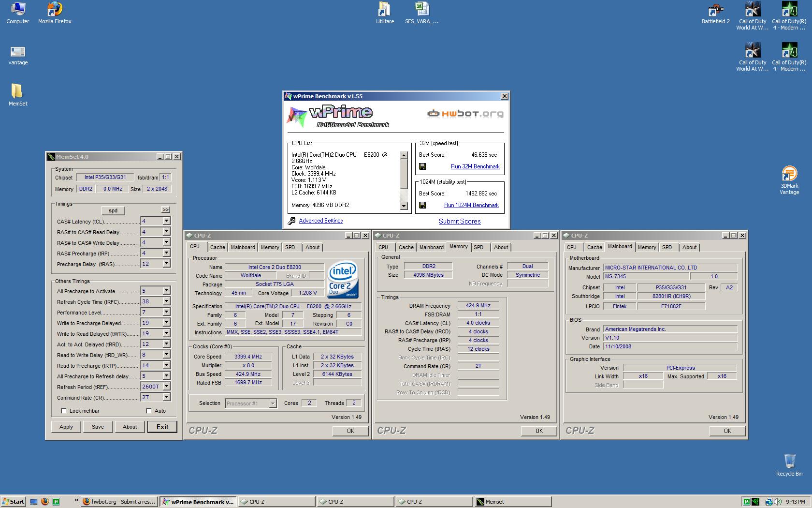
Task: Click the CPU List scrollbar up arrow in wPrime
Action: 404,155
